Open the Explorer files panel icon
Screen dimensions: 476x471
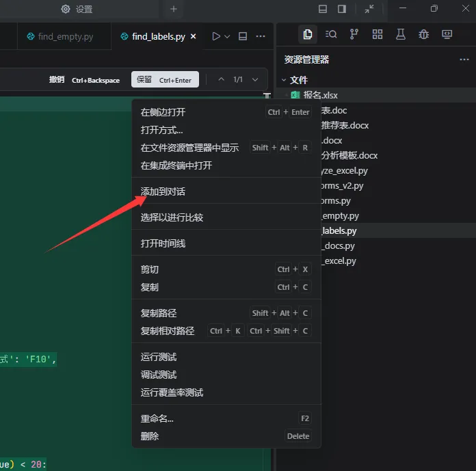click(x=308, y=34)
